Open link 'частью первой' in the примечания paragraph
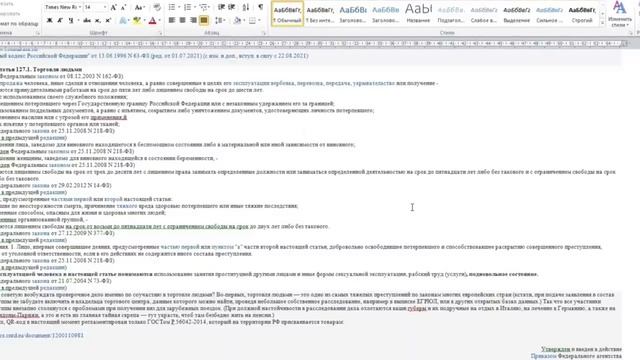Screen dimensions: 640x360 pyautogui.click(x=180, y=247)
